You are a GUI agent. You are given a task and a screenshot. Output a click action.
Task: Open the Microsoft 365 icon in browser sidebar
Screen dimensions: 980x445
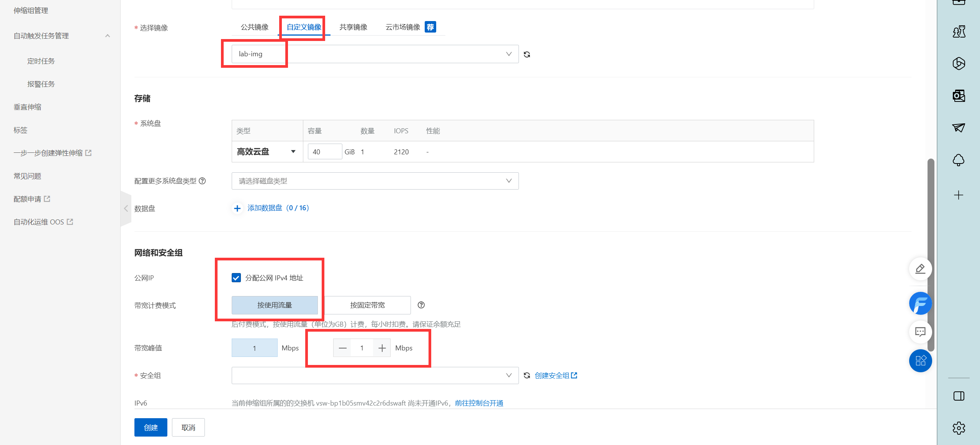click(959, 63)
